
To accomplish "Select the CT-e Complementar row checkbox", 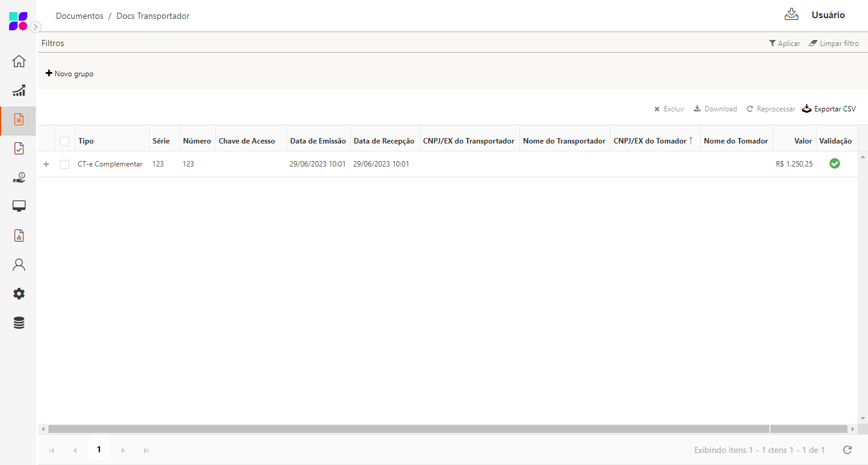I will coord(65,164).
